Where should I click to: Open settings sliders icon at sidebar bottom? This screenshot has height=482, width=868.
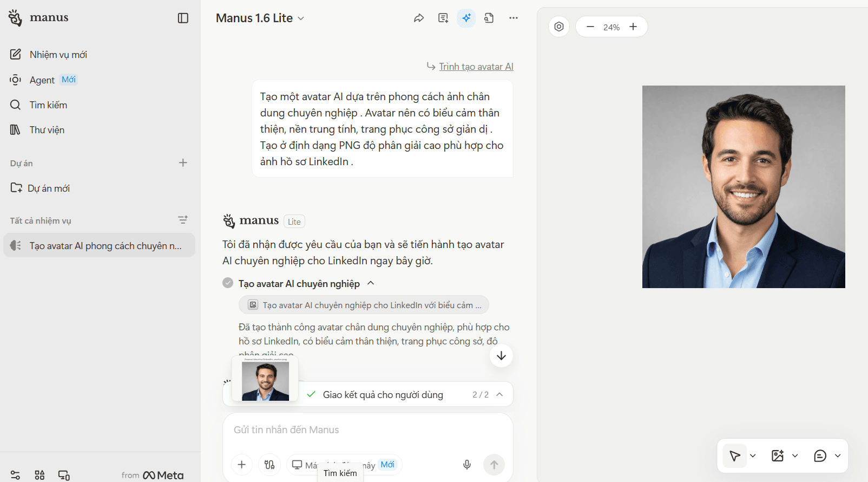coord(15,475)
